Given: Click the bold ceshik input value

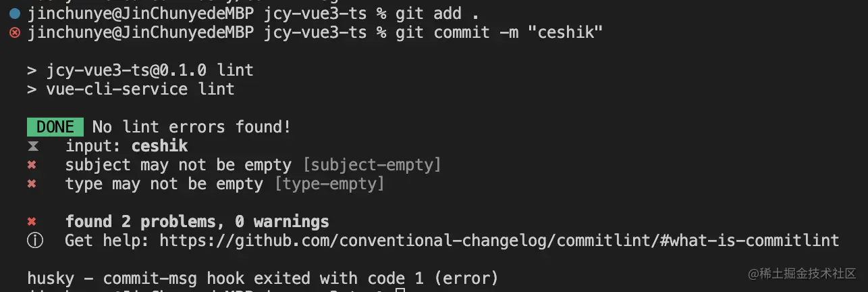Looking at the screenshot, I should point(159,146).
